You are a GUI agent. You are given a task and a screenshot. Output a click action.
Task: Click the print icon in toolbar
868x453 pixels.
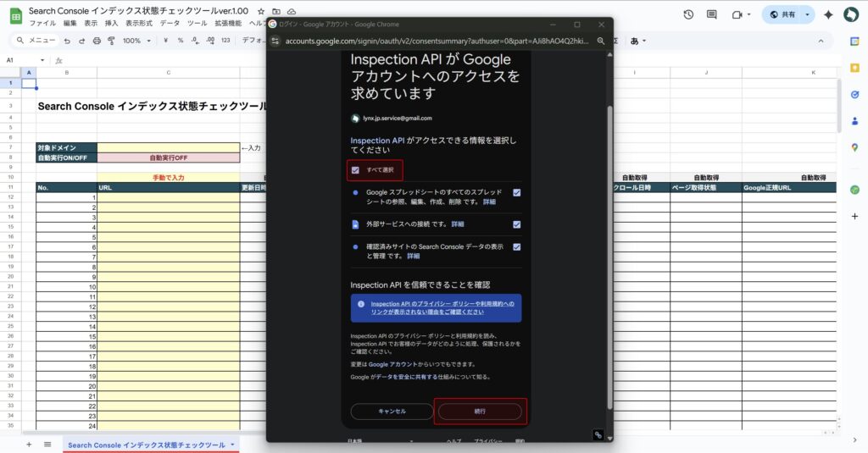(x=97, y=41)
